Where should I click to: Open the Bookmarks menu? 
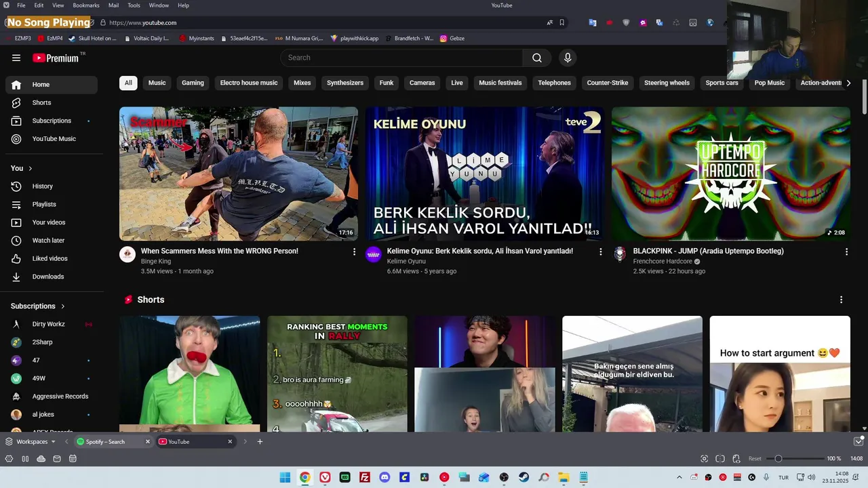pos(86,5)
